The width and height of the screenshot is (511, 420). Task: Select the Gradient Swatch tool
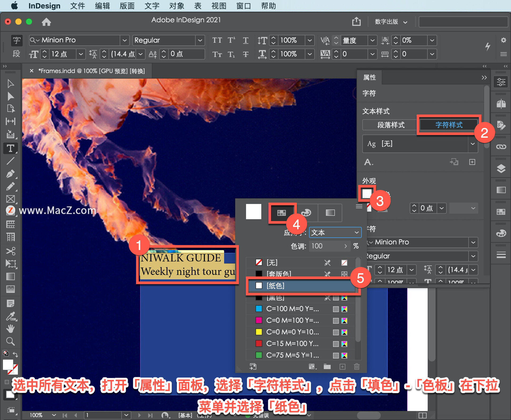pos(10,276)
